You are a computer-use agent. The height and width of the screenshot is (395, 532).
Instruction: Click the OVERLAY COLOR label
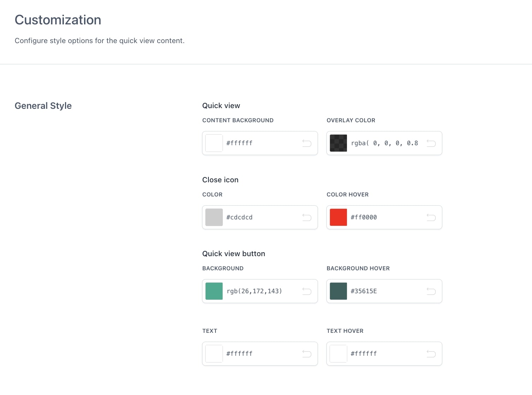click(351, 120)
